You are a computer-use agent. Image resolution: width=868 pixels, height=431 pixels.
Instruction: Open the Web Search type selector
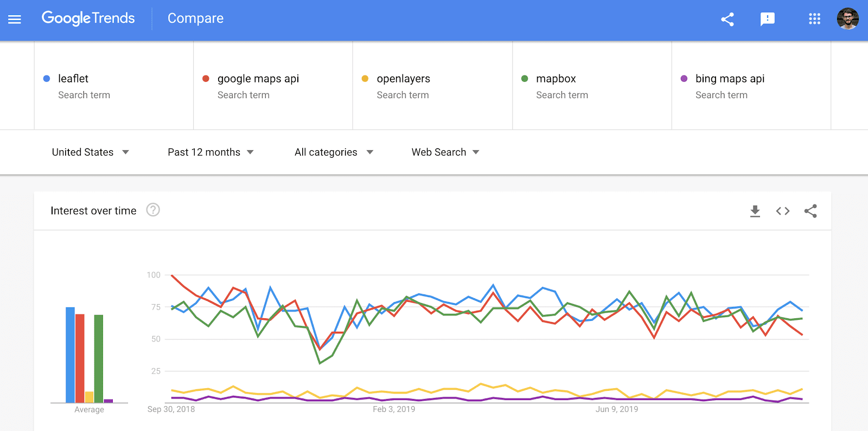pos(444,152)
